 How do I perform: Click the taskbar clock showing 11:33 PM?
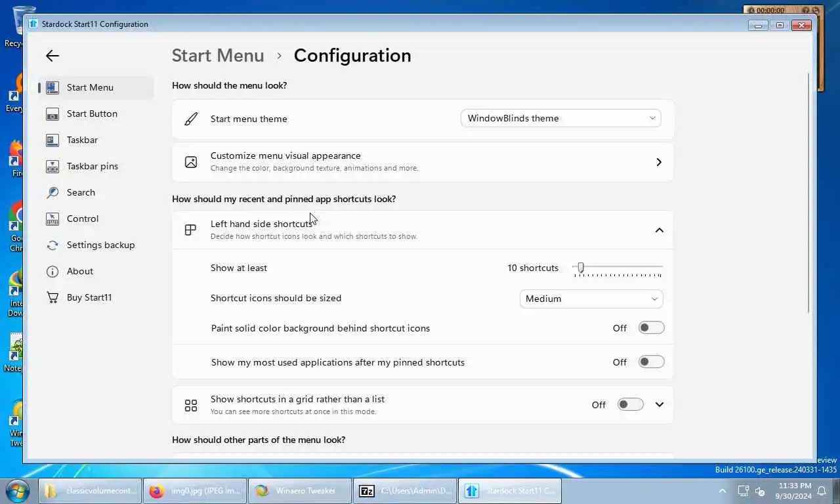tap(793, 491)
